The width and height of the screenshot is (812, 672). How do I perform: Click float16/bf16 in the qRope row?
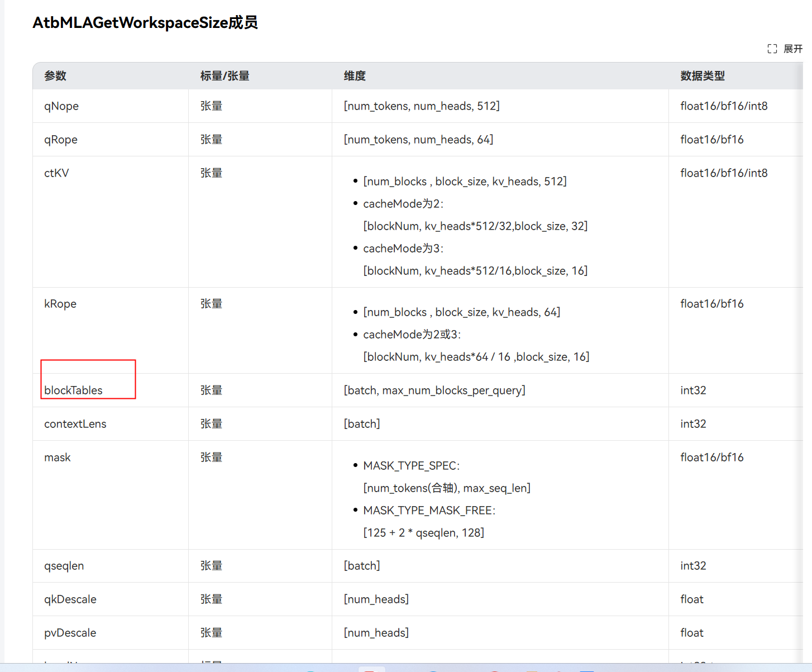[712, 140]
